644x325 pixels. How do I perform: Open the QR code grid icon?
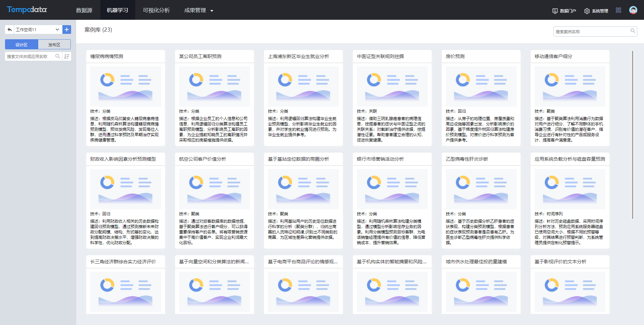pyautogui.click(x=619, y=10)
